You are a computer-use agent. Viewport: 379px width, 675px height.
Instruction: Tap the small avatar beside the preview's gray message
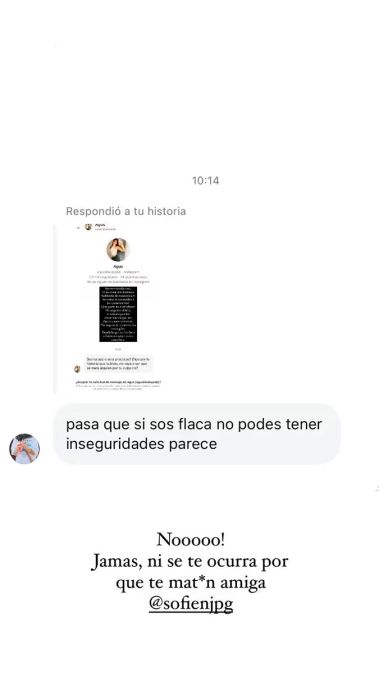(x=77, y=369)
